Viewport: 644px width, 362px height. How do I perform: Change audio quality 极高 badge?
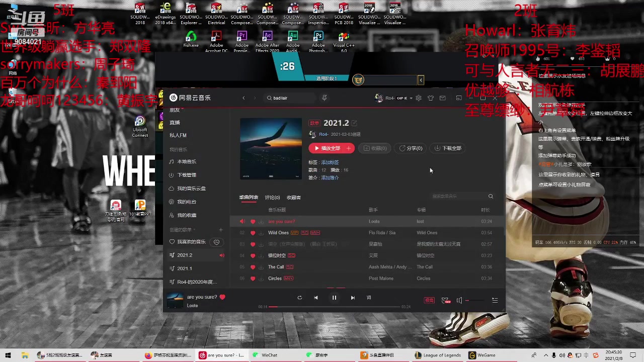click(429, 300)
